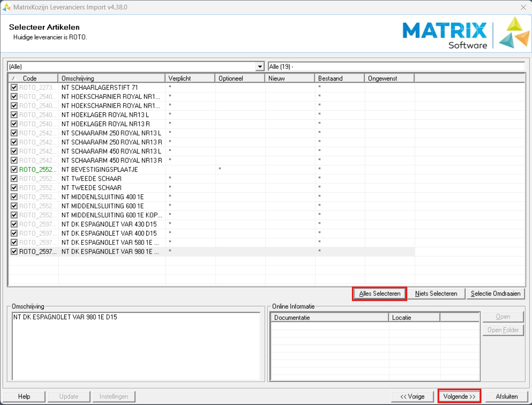Close the Leveranciers Import window
This screenshot has width=532, height=405.
(x=523, y=7)
